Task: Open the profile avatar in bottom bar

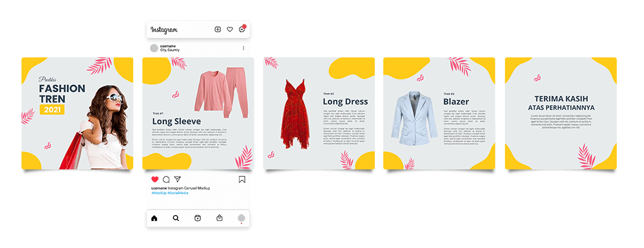Action: (241, 218)
